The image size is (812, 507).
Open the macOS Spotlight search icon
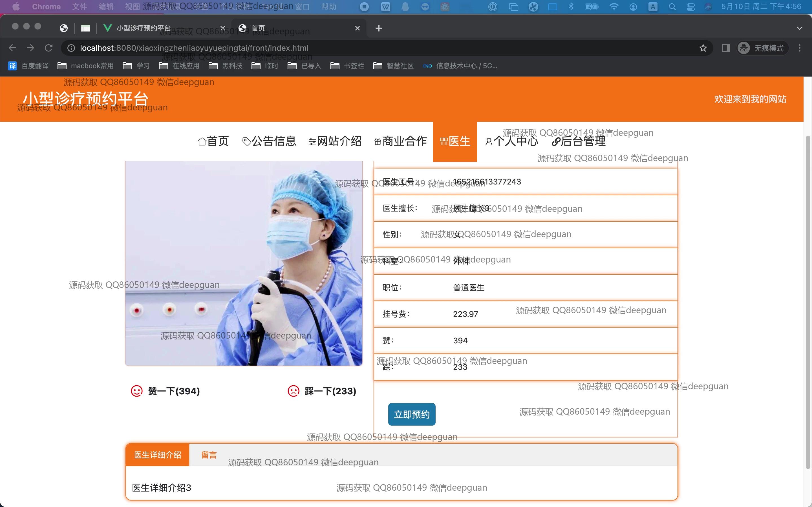(672, 7)
